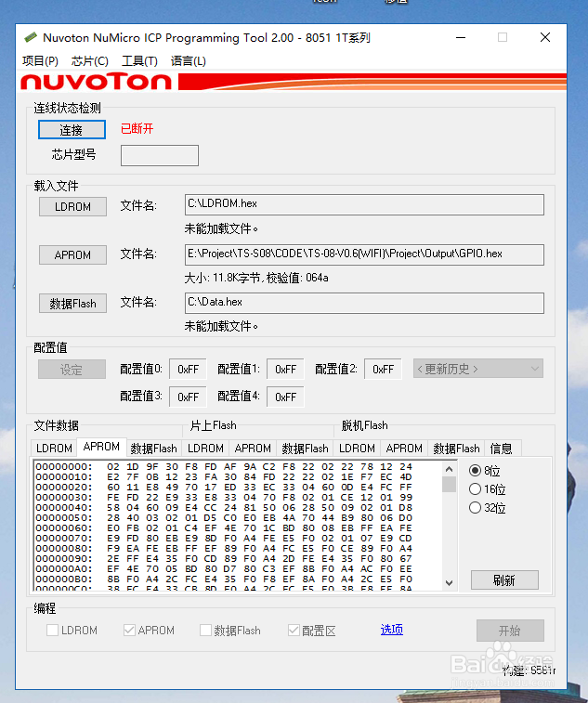
Task: Click the 设定 config settings button
Action: click(x=72, y=370)
